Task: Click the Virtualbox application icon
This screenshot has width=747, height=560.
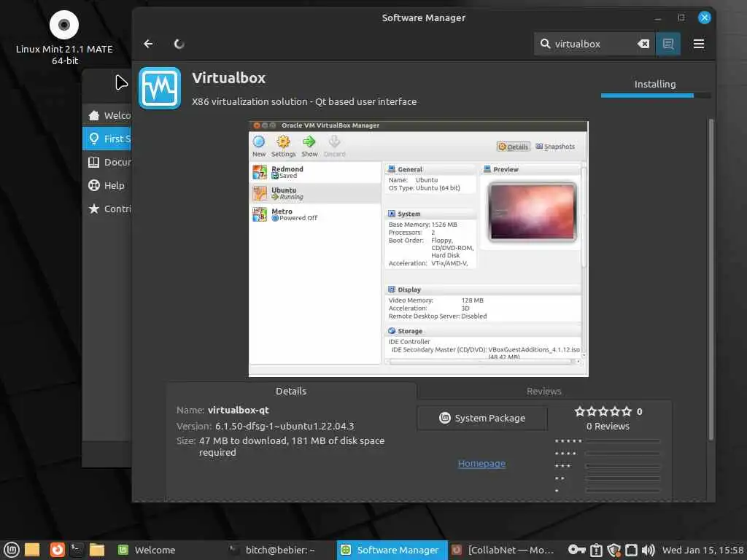Action: click(160, 88)
